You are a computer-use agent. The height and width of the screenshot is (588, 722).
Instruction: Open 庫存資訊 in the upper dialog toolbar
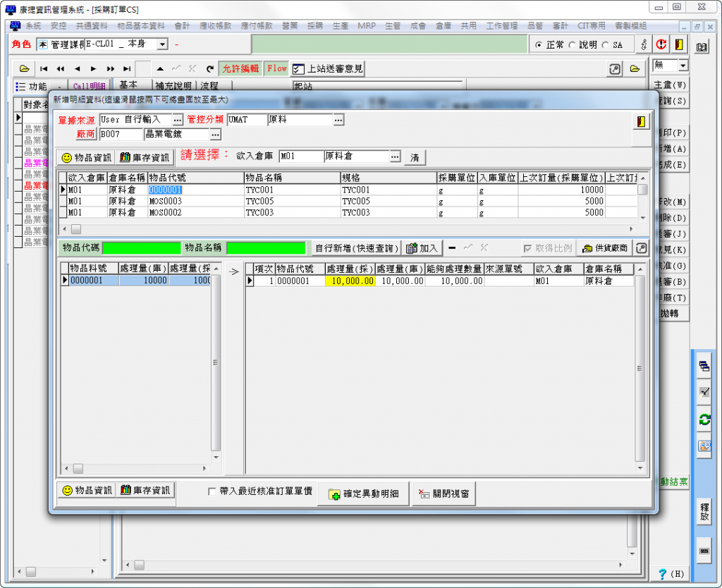coord(145,157)
